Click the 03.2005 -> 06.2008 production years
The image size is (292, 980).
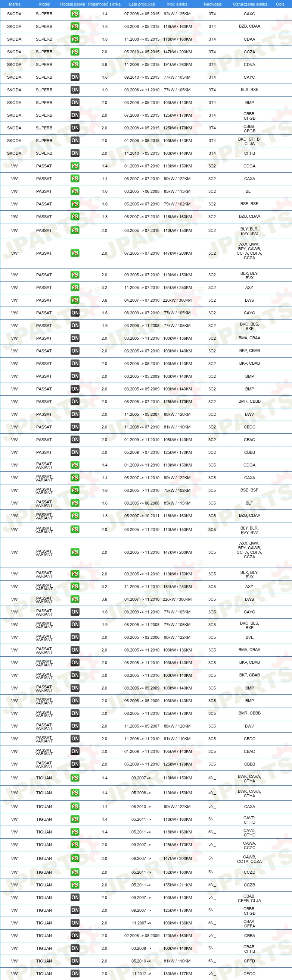pyautogui.click(x=142, y=191)
